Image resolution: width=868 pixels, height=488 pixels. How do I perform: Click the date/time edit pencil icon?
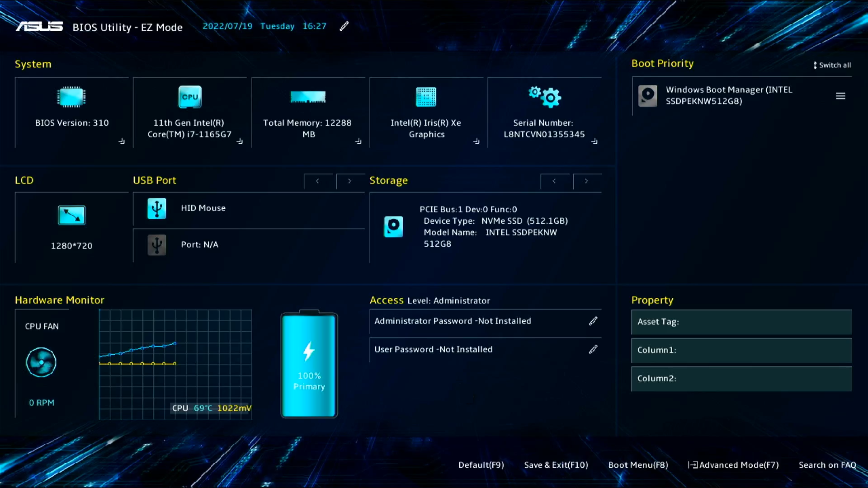tap(344, 26)
